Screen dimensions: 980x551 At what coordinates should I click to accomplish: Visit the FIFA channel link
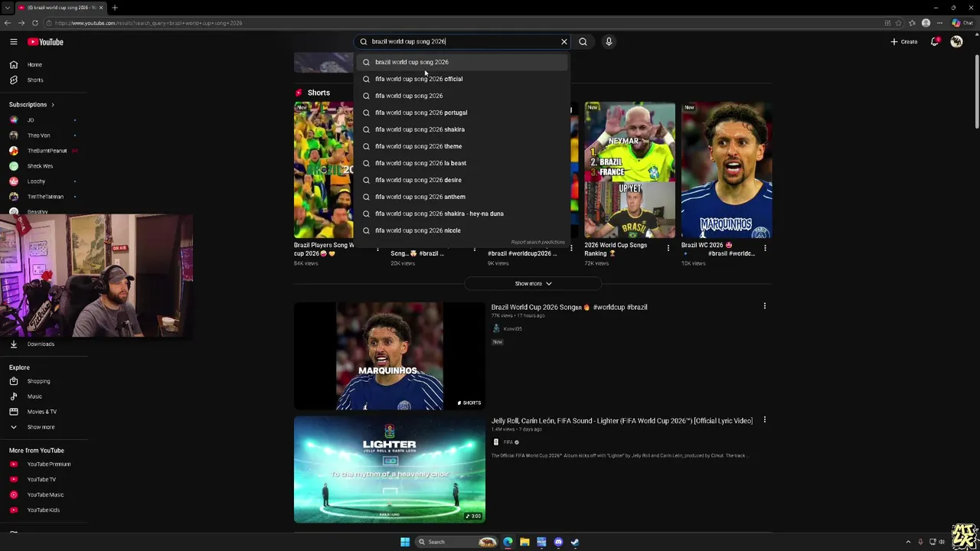(x=507, y=442)
